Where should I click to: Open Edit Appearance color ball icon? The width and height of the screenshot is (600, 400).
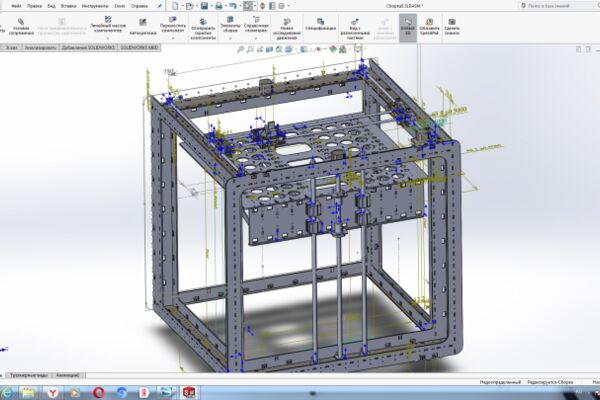(x=333, y=49)
